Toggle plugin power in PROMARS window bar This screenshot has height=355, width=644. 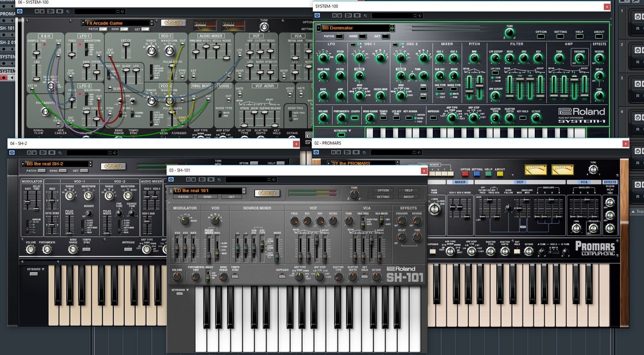tap(317, 152)
